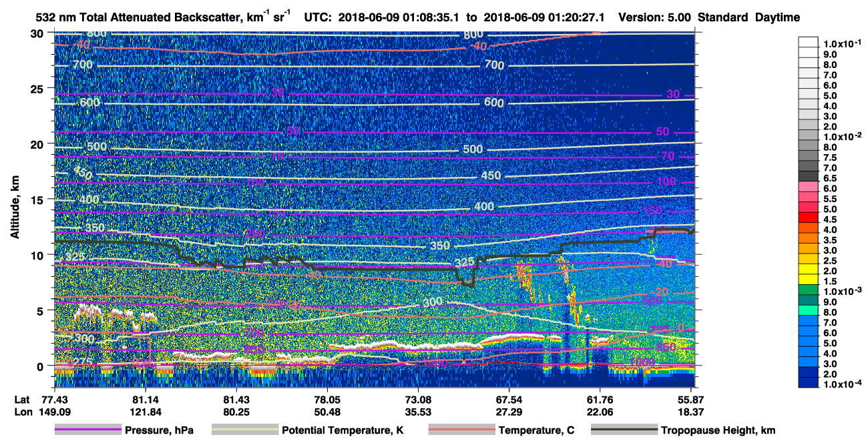Click the altitude axis tick labeled 15
The width and height of the screenshot is (868, 445).
tap(38, 199)
